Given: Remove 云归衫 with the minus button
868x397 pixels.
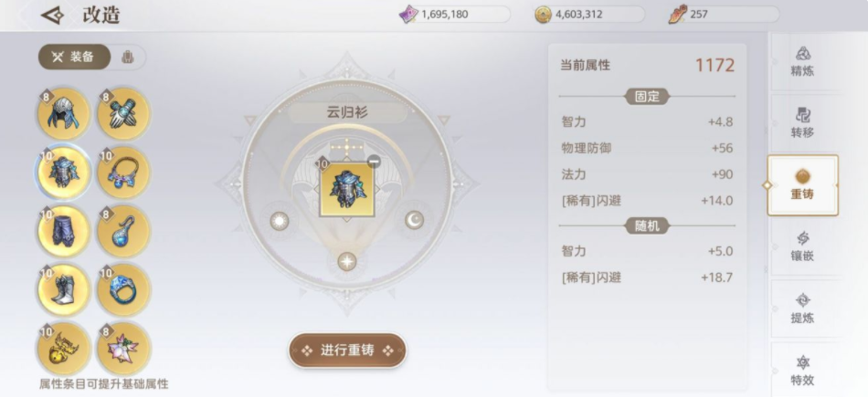Looking at the screenshot, I should click(374, 162).
